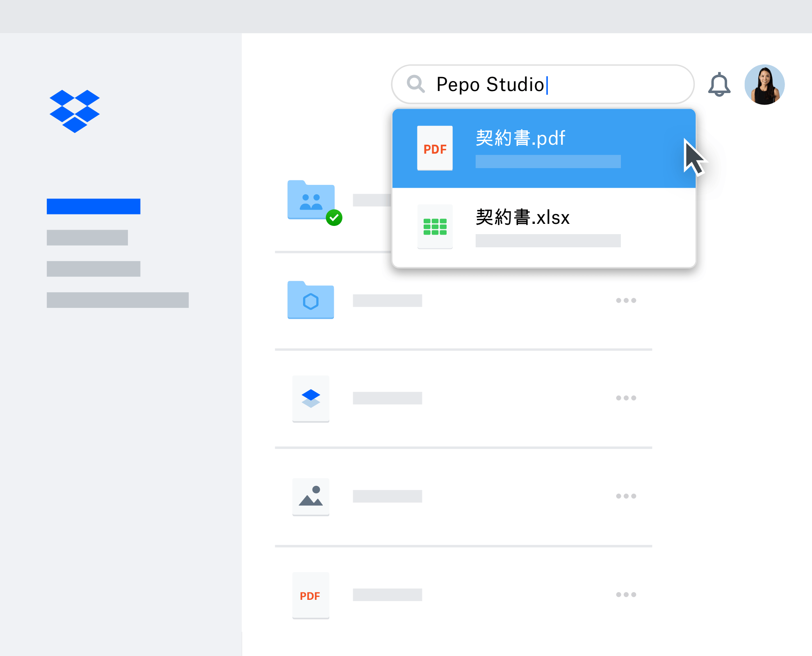The height and width of the screenshot is (656, 812).
Task: Open the shared team folder icon
Action: point(311,200)
